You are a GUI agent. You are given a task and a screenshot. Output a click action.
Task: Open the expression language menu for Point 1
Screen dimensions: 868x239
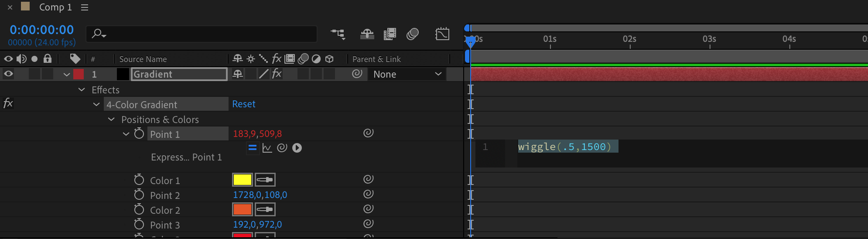point(297,148)
